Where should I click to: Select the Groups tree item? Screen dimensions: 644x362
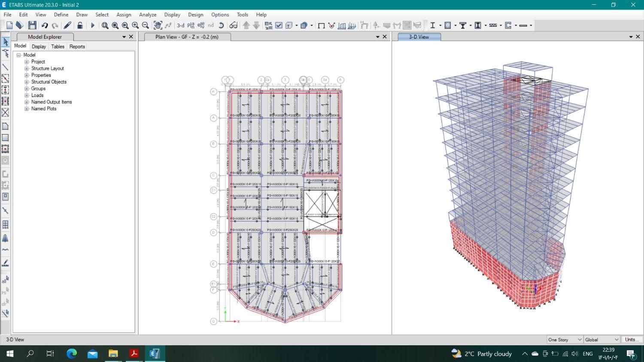(x=38, y=89)
